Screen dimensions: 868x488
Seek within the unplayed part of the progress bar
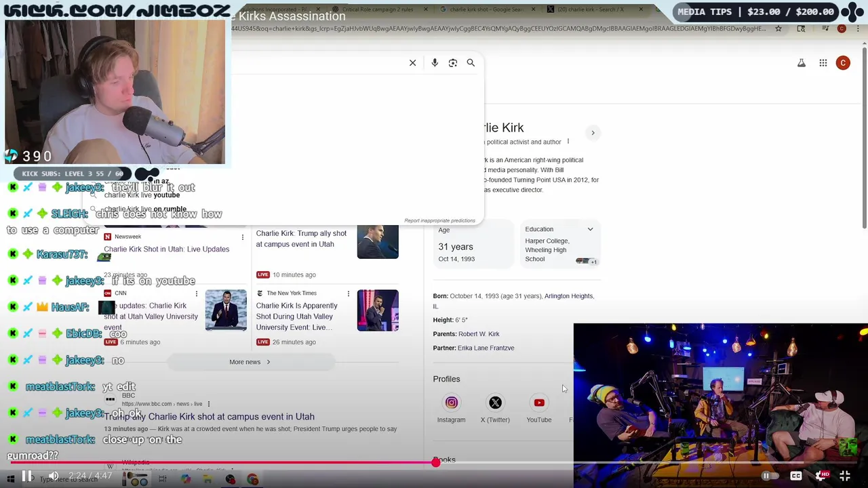point(648,462)
